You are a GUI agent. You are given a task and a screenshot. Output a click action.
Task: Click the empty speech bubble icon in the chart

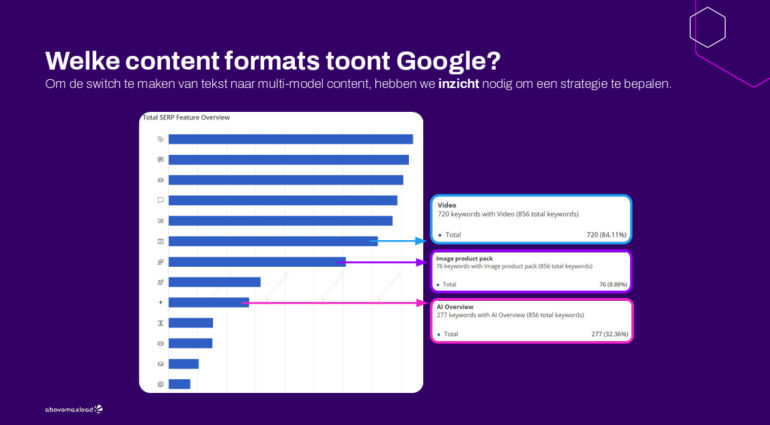[160, 200]
